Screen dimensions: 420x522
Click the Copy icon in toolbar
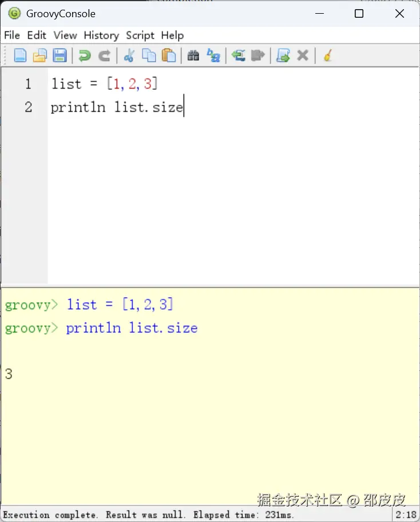point(149,56)
